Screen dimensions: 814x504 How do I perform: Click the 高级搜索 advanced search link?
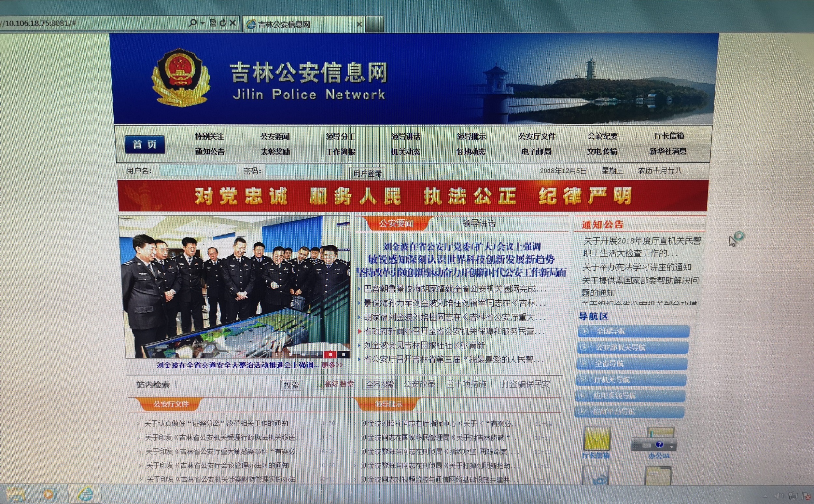click(x=339, y=384)
